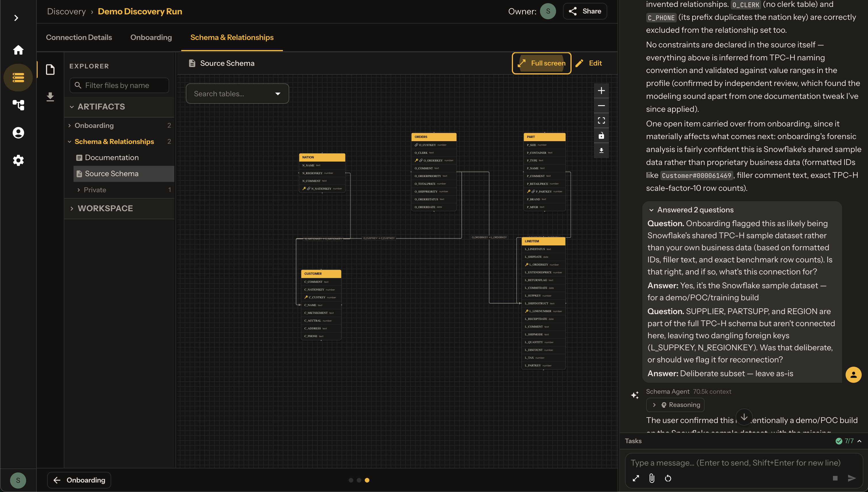
Task: Click the Share button
Action: [x=585, y=11]
